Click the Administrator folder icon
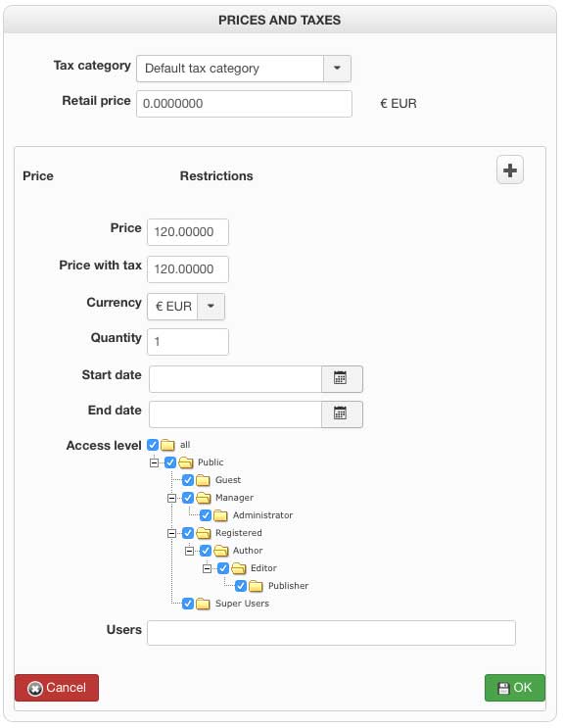This screenshot has width=563, height=728. (x=220, y=515)
